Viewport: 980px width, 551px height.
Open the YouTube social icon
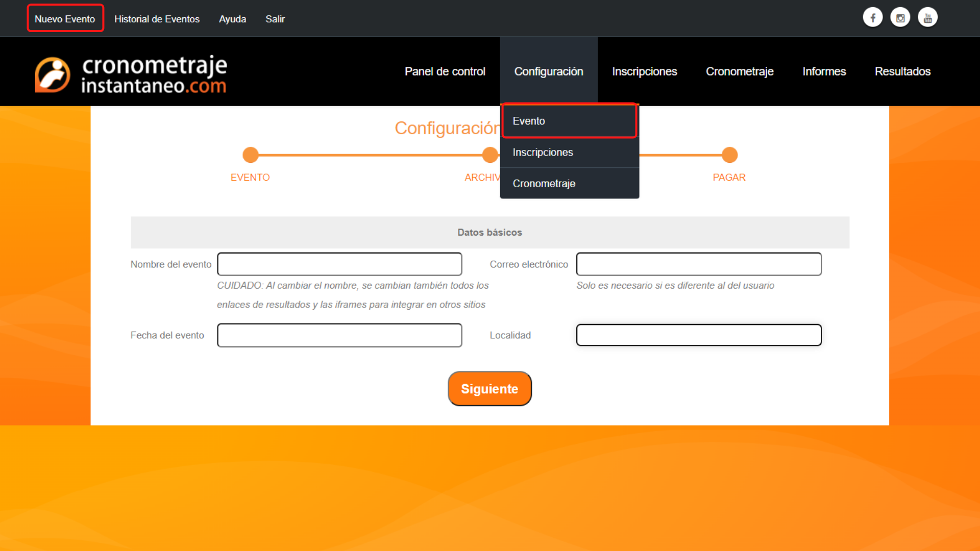927,18
